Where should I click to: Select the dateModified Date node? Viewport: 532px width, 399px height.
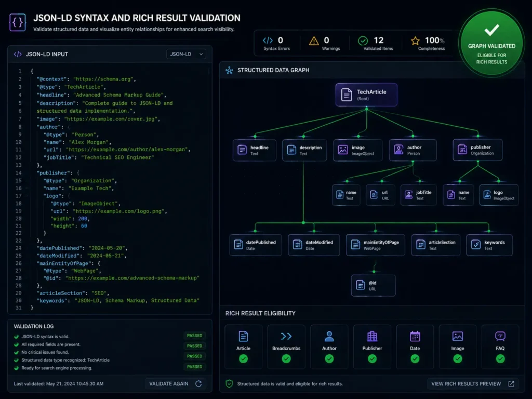coord(314,245)
